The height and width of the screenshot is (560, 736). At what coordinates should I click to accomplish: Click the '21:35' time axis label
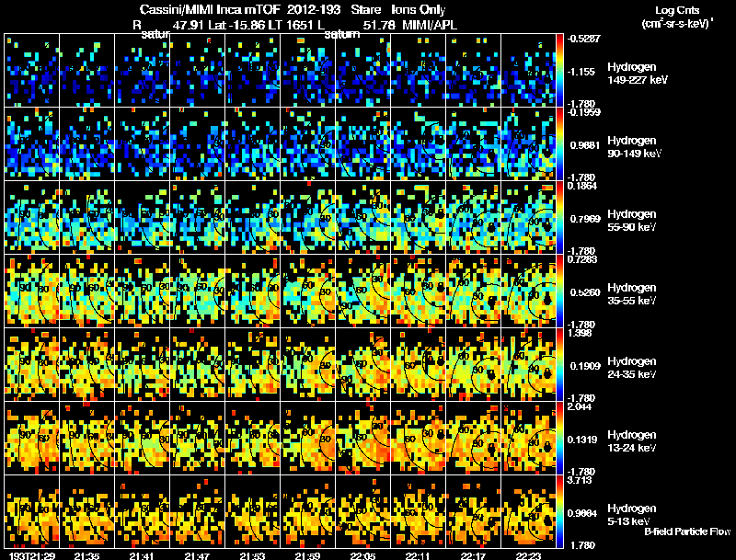point(86,555)
